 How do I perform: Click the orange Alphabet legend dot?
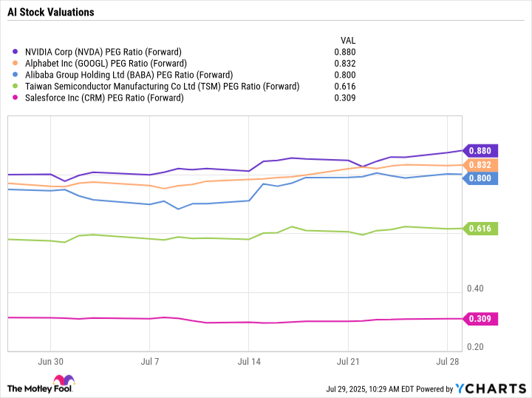(x=15, y=63)
